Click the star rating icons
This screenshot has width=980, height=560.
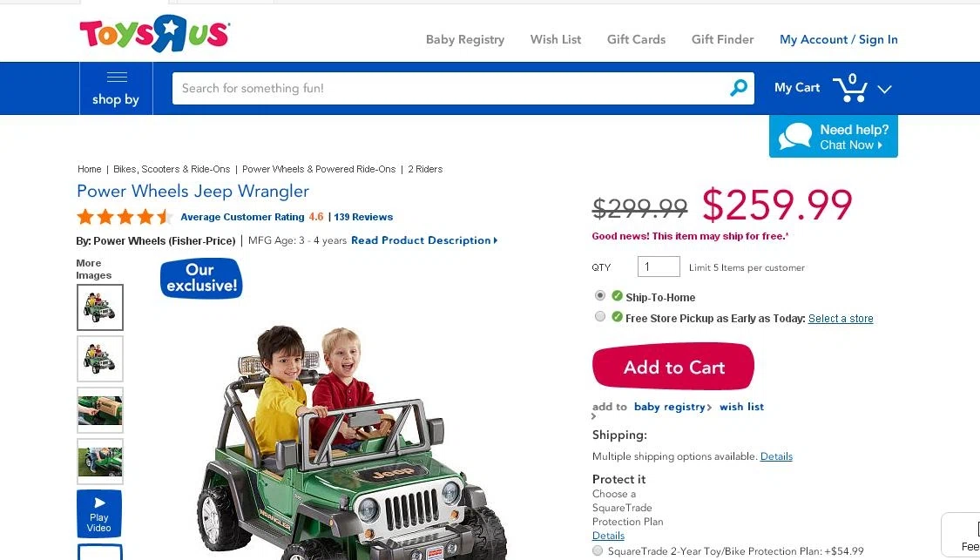coord(125,217)
